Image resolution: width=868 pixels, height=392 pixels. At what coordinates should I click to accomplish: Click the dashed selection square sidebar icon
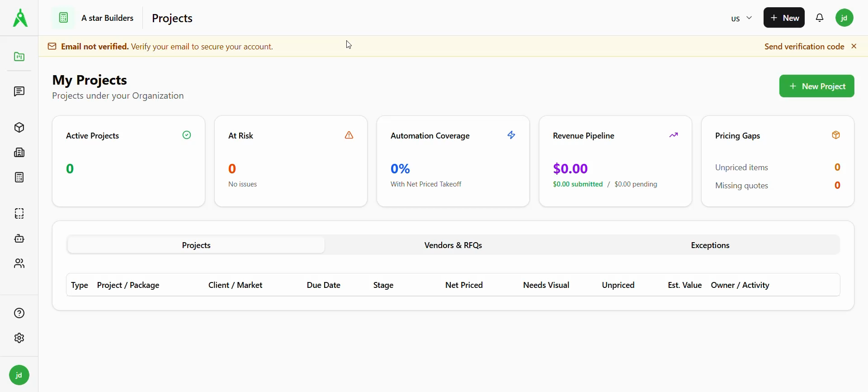pos(19,214)
